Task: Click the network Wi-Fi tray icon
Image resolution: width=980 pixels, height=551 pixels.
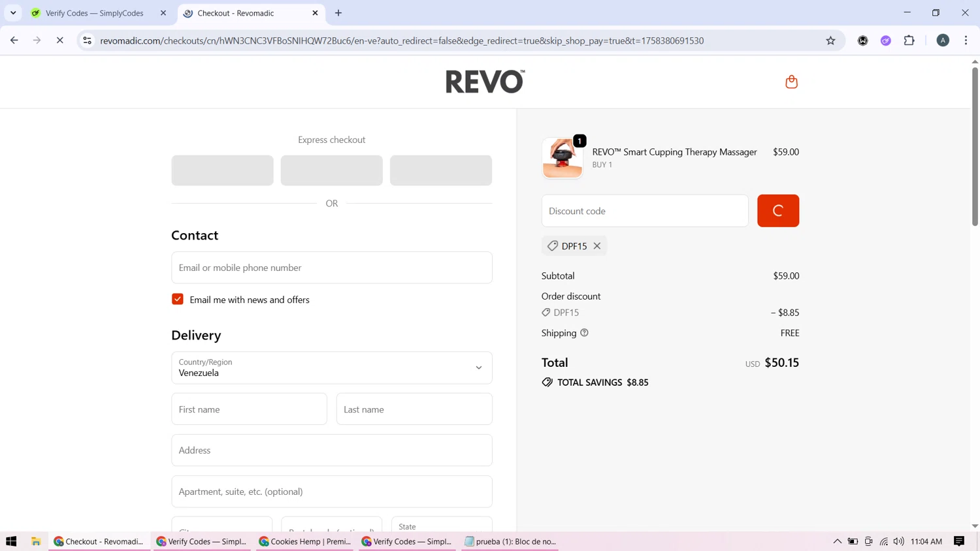Action: click(884, 541)
